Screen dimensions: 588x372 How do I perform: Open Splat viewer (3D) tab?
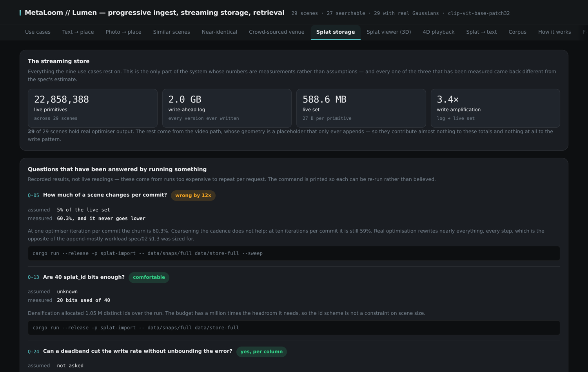(389, 32)
